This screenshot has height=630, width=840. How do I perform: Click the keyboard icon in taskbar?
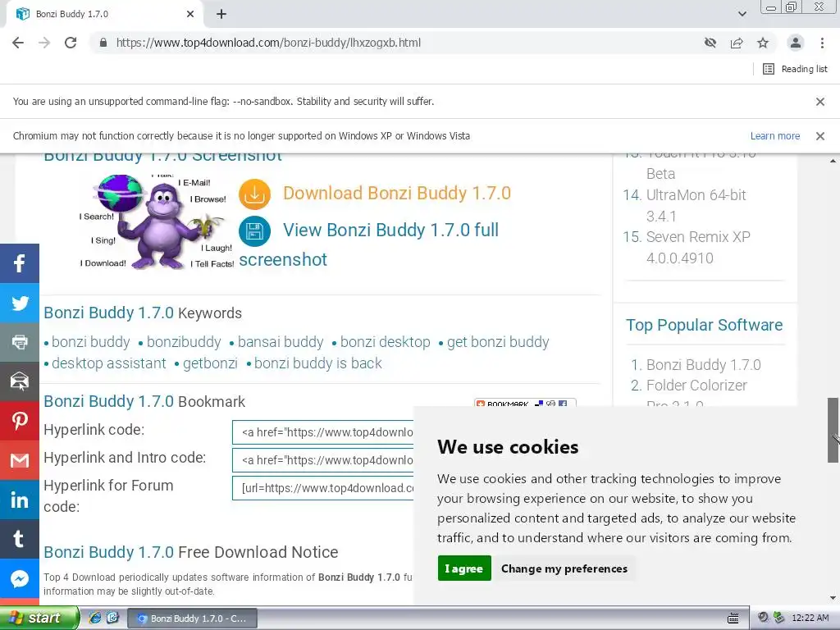[733, 619]
